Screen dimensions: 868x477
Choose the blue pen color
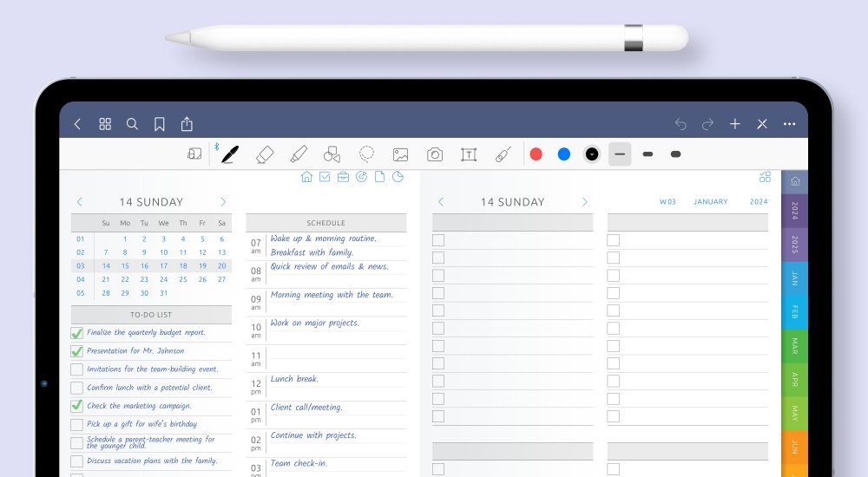tap(564, 154)
